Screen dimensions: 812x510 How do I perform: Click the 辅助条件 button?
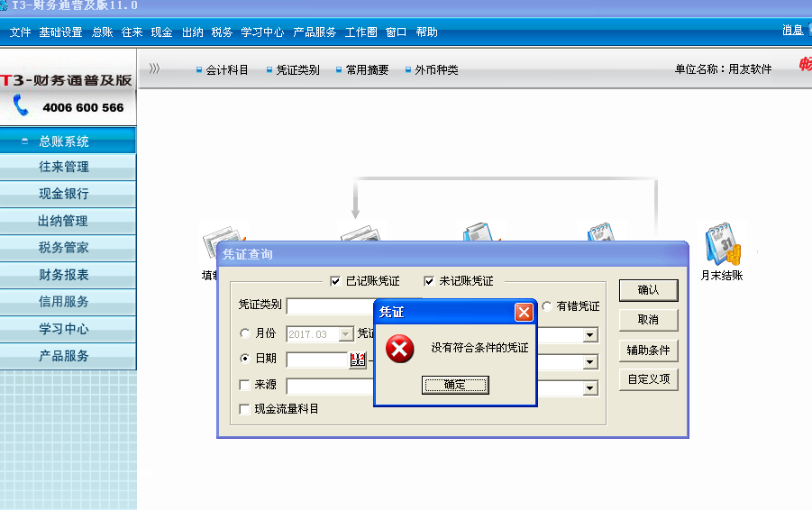click(x=648, y=350)
